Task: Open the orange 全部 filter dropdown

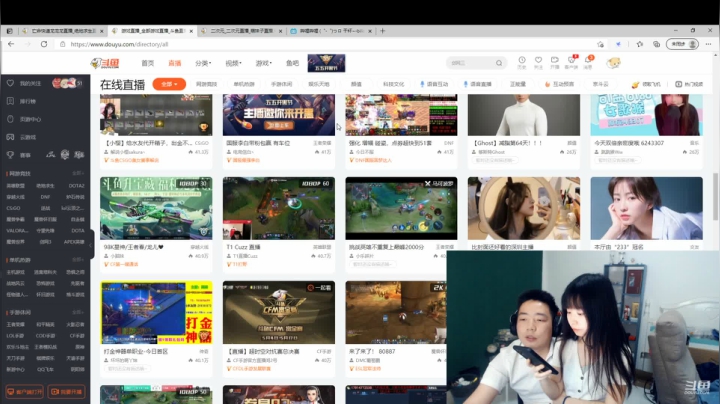Action: 169,84
